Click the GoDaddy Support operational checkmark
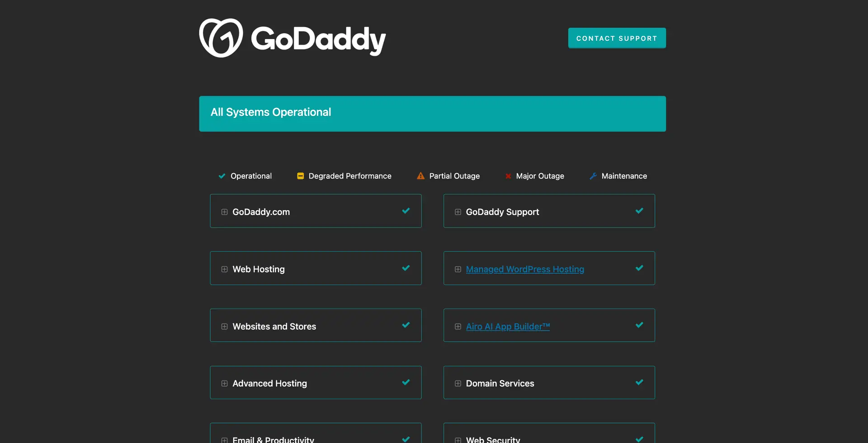The height and width of the screenshot is (443, 868). pos(639,210)
